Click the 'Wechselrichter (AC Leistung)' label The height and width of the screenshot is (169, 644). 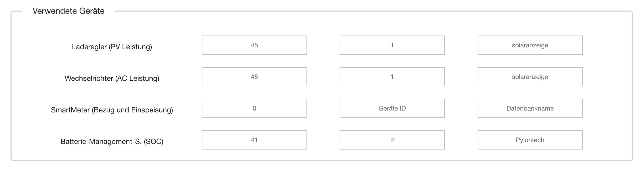tap(112, 78)
